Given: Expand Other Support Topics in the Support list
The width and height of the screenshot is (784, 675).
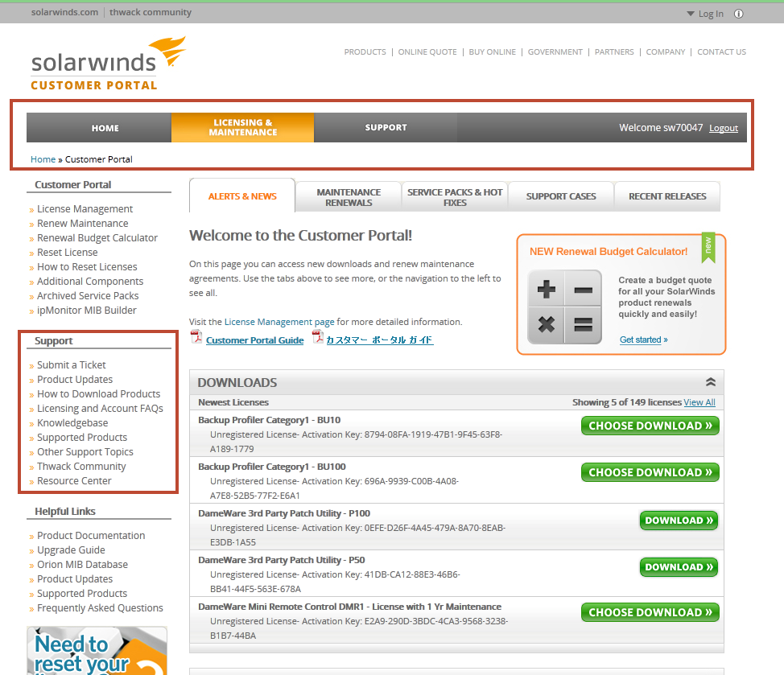Looking at the screenshot, I should (x=85, y=451).
